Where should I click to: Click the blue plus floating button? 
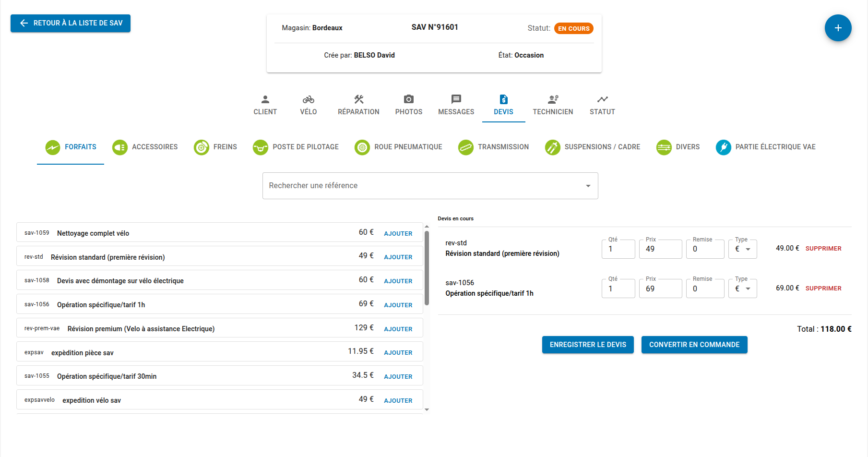(x=838, y=28)
